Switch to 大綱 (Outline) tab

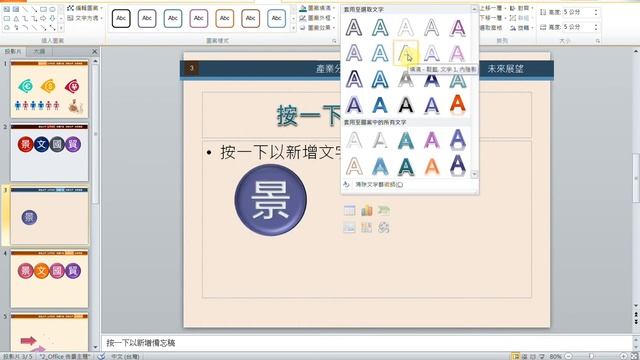coord(39,51)
